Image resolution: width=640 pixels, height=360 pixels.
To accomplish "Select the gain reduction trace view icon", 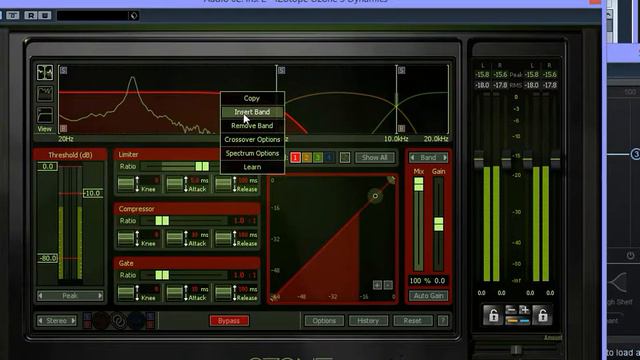I will tap(44, 94).
